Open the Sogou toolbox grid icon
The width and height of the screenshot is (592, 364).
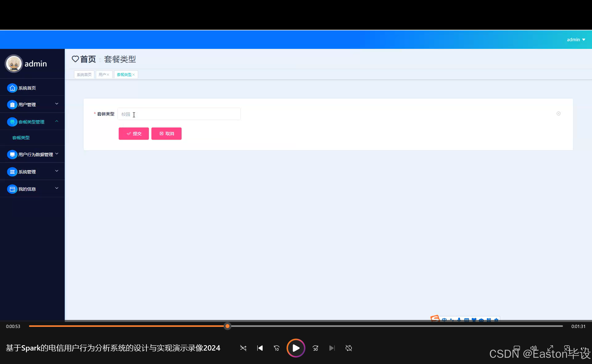point(489,320)
